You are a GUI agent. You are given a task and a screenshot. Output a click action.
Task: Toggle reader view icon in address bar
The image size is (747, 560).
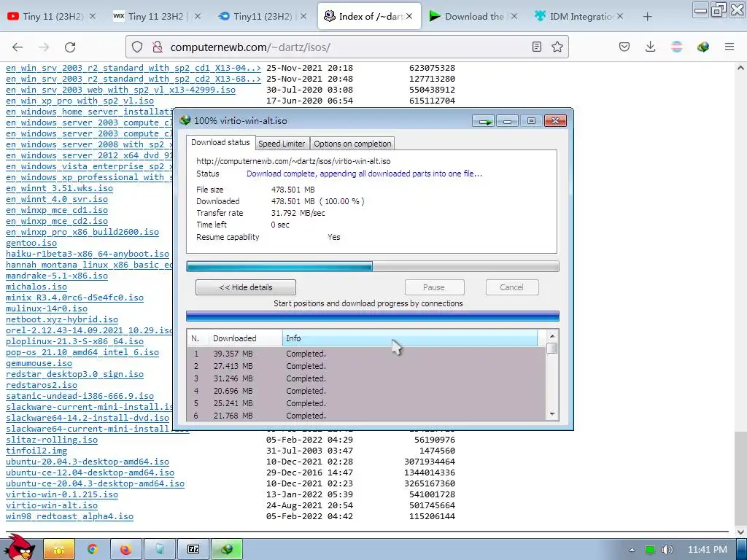coord(536,47)
